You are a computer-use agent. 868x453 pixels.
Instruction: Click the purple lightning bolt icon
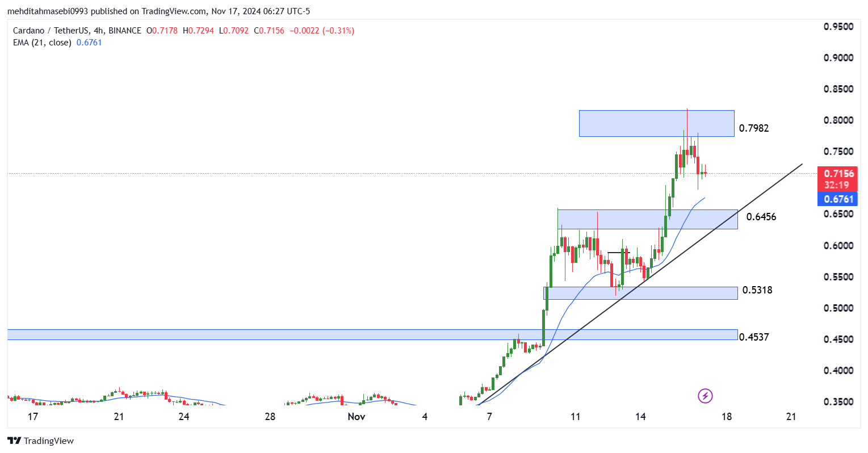pos(705,396)
